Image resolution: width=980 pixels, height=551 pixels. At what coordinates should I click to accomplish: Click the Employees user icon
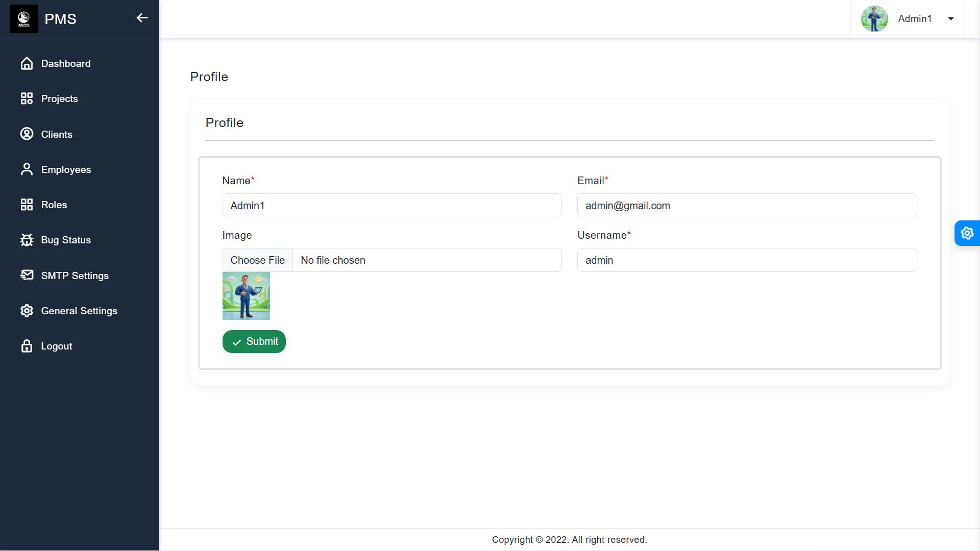click(x=27, y=169)
